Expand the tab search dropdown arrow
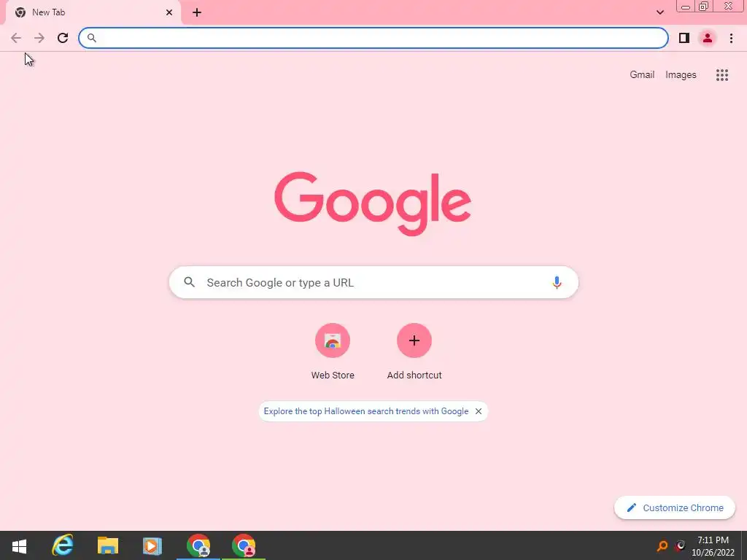747x560 pixels. click(x=660, y=12)
